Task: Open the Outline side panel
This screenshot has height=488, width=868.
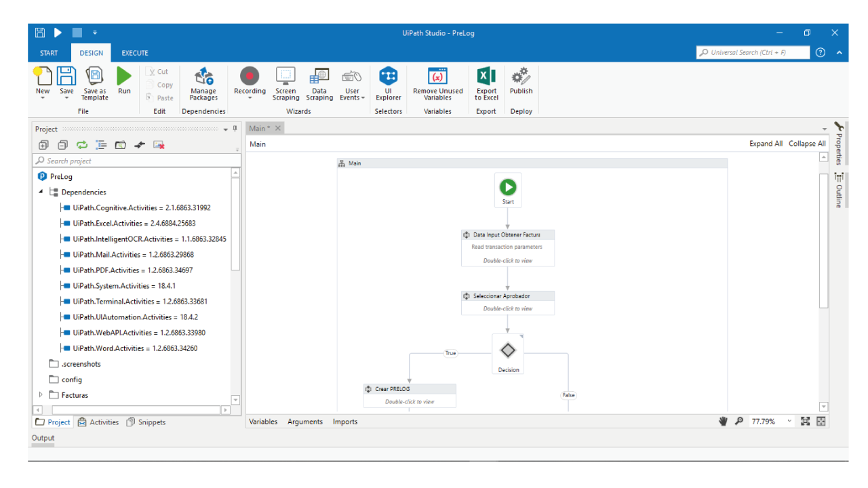Action: (x=839, y=190)
